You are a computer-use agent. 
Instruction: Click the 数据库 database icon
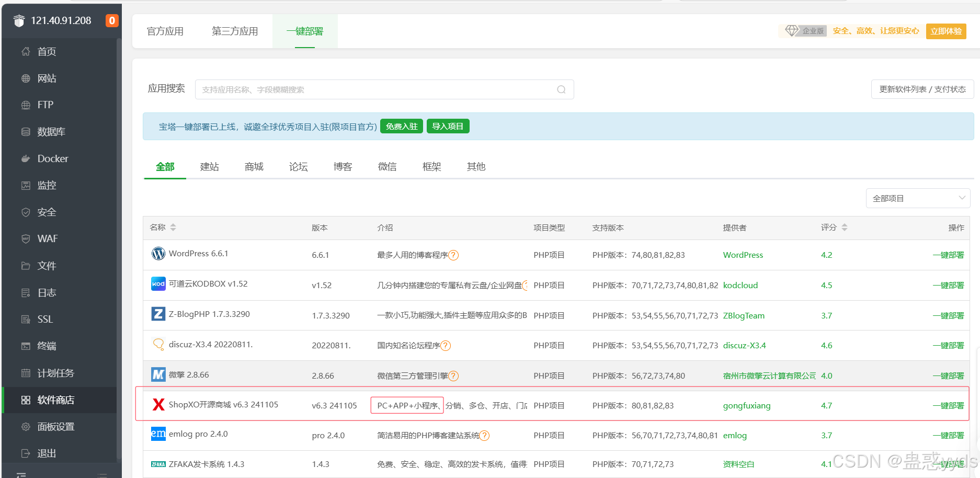(26, 132)
